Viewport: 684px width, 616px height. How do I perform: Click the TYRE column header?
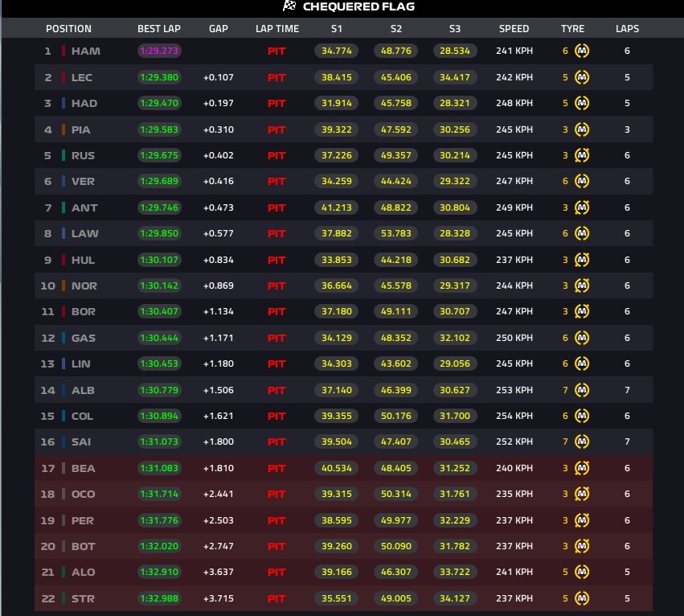pos(572,29)
